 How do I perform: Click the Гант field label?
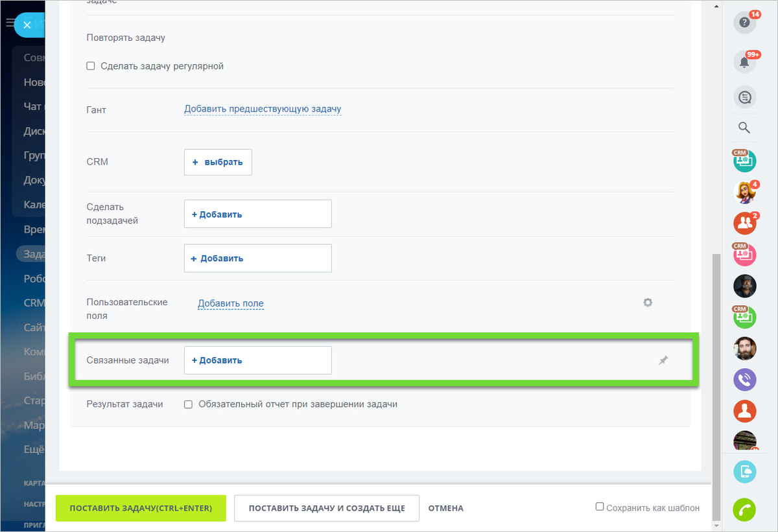point(96,110)
